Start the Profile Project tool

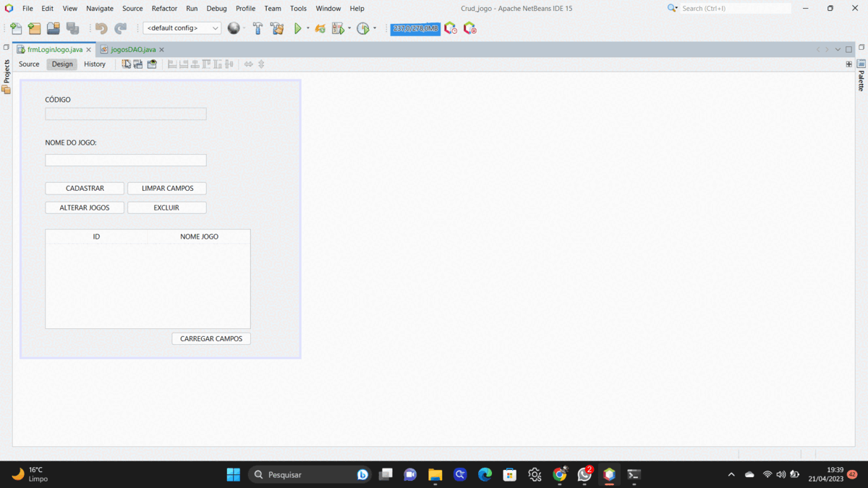[x=364, y=28]
